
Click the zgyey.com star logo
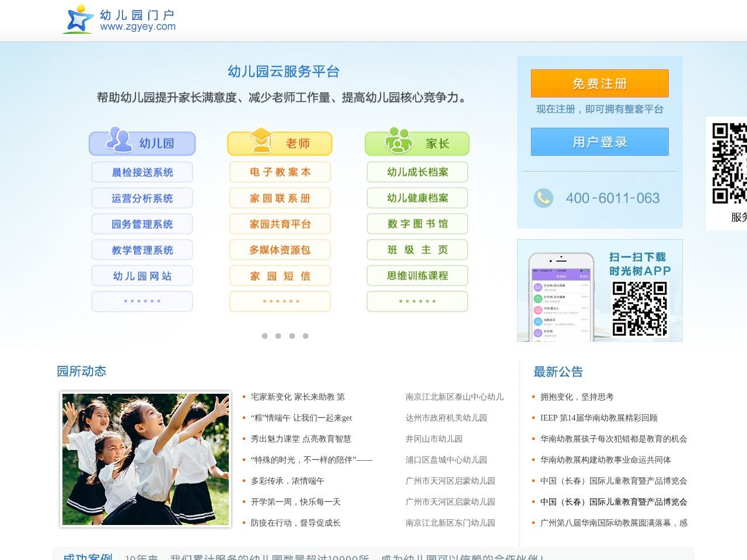click(x=78, y=18)
